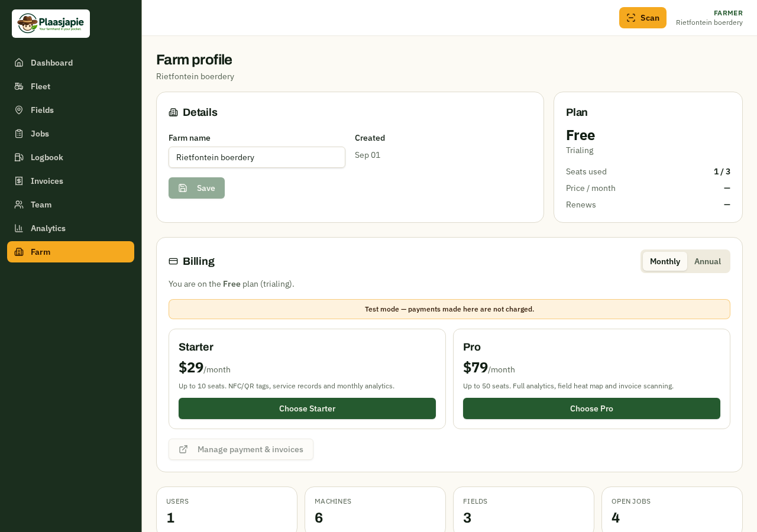Click the Logbook fuel pump icon
757x532 pixels.
(x=19, y=157)
